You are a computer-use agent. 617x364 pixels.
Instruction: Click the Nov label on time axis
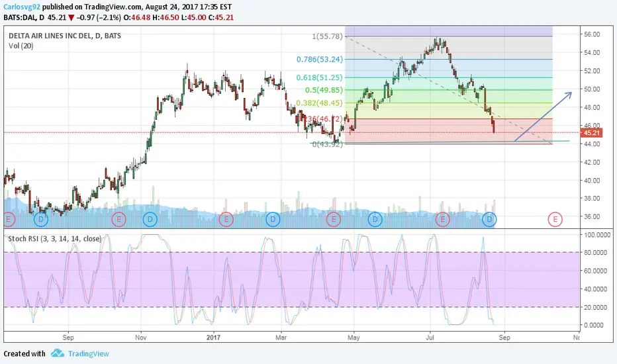(140, 338)
